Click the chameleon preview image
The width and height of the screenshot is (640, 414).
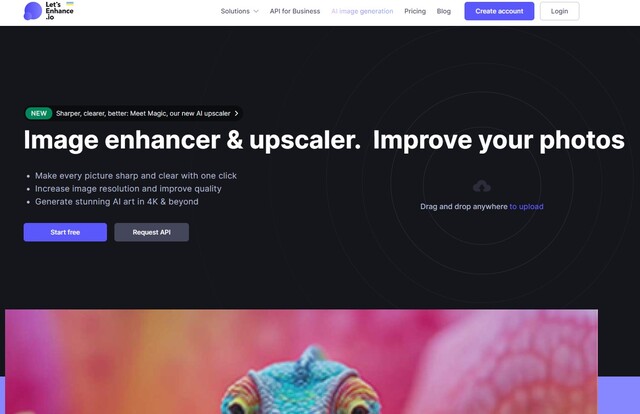click(301, 362)
